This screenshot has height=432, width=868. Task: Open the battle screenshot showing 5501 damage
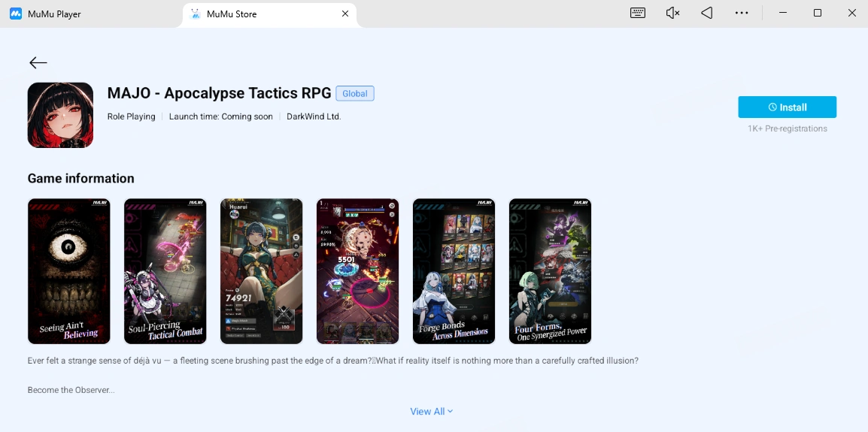357,271
